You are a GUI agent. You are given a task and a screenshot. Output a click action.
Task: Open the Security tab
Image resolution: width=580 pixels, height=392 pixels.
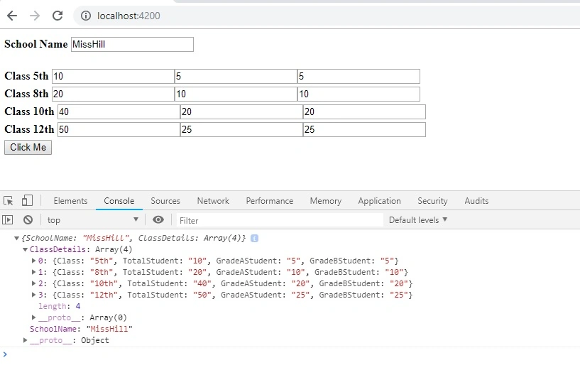[432, 201]
